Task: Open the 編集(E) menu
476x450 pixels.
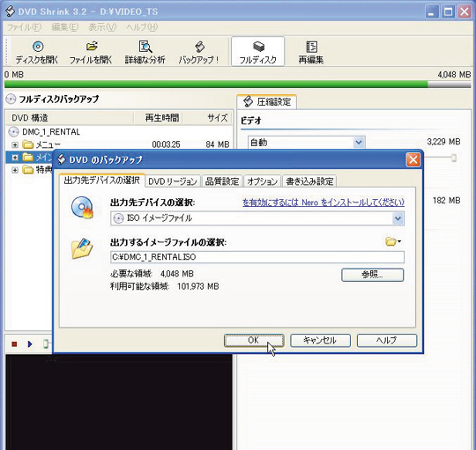Action: (x=65, y=27)
